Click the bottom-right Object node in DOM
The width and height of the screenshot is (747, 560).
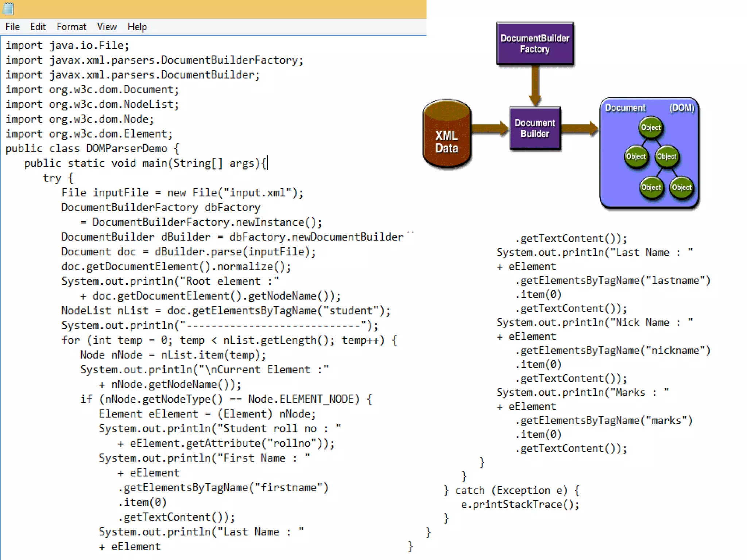[681, 187]
